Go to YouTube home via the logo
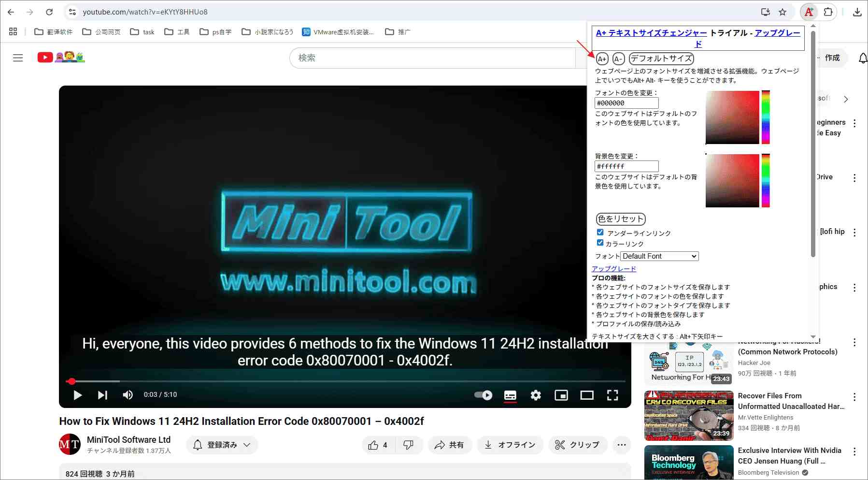Image resolution: width=868 pixels, height=480 pixels. (61, 58)
